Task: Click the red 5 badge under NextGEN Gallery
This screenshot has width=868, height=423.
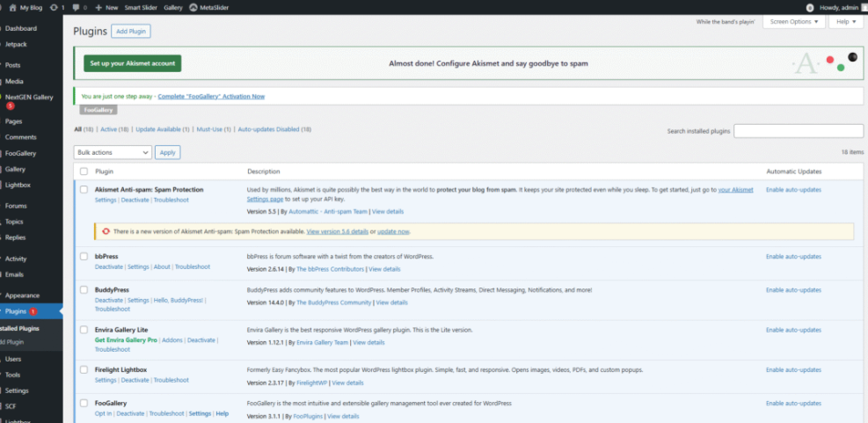Action: click(x=10, y=106)
